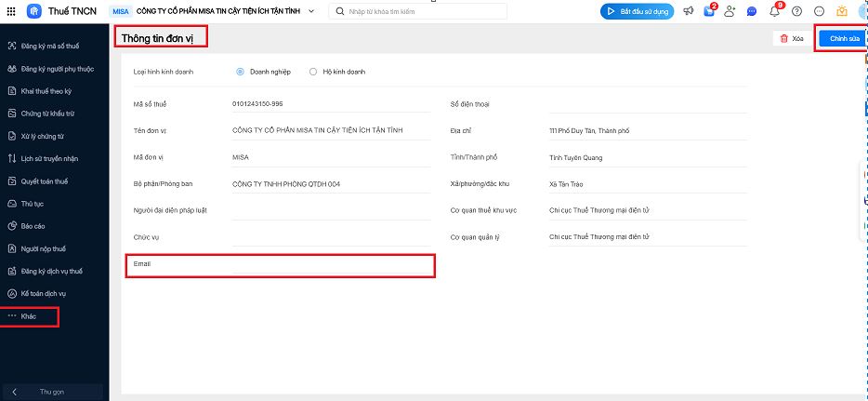This screenshot has width=868, height=401.
Task: Open the blue chat message icon
Action: tap(752, 11)
